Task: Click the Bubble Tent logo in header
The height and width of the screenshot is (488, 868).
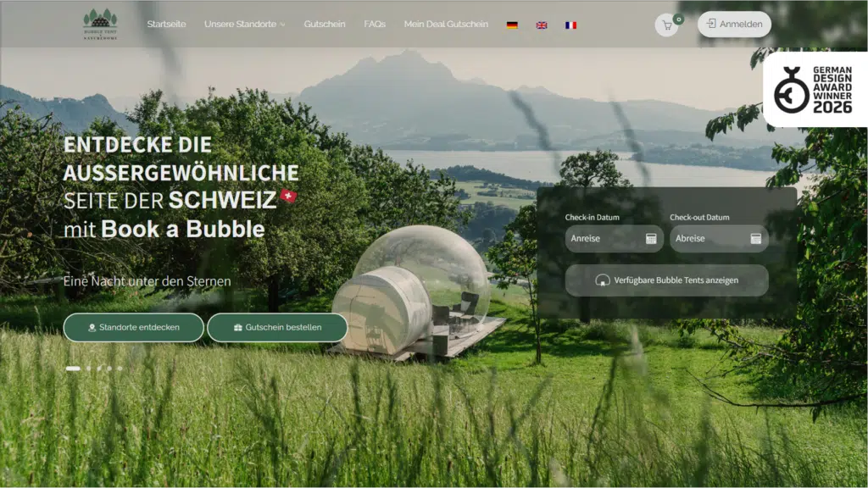Action: (x=100, y=25)
